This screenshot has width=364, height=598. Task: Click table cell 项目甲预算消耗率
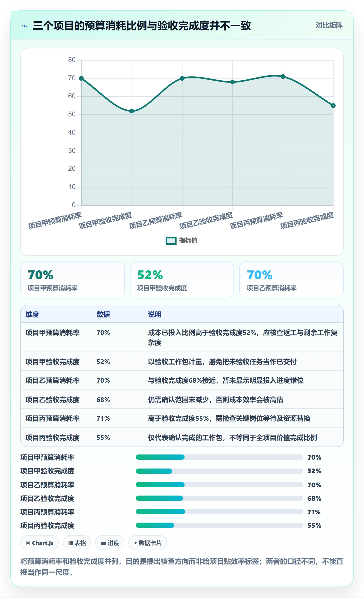tap(53, 333)
